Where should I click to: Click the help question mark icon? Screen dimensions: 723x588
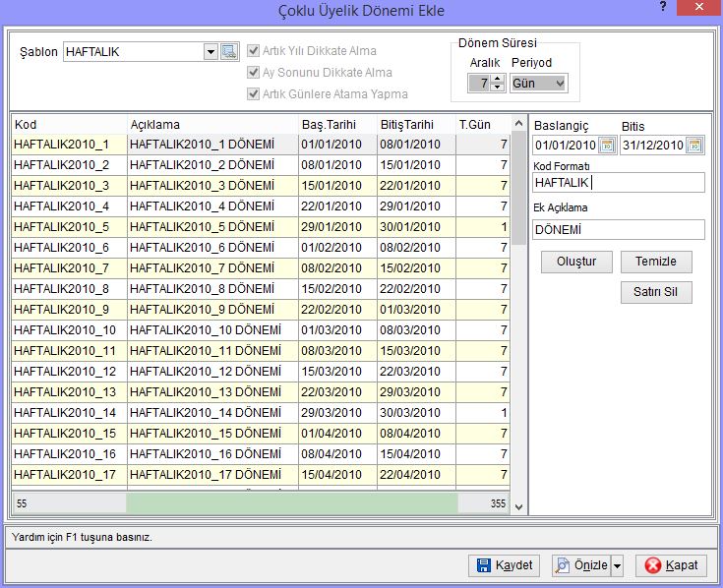coord(663,7)
